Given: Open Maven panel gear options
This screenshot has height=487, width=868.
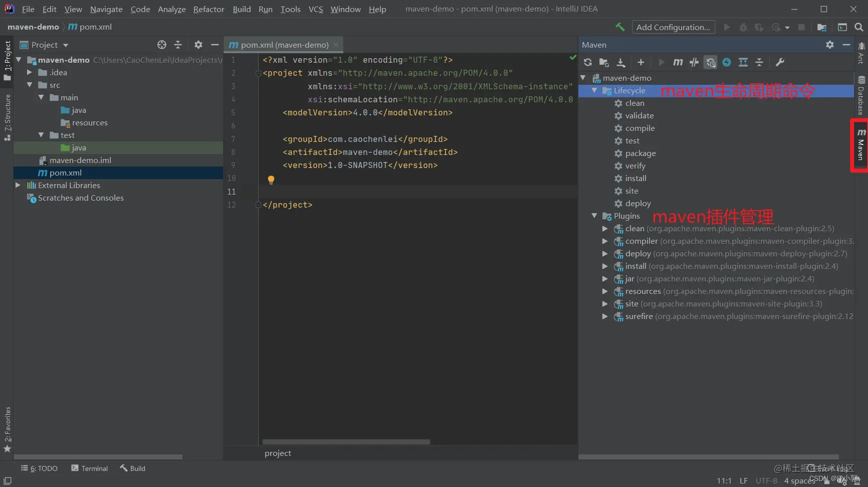Looking at the screenshot, I should click(x=830, y=45).
